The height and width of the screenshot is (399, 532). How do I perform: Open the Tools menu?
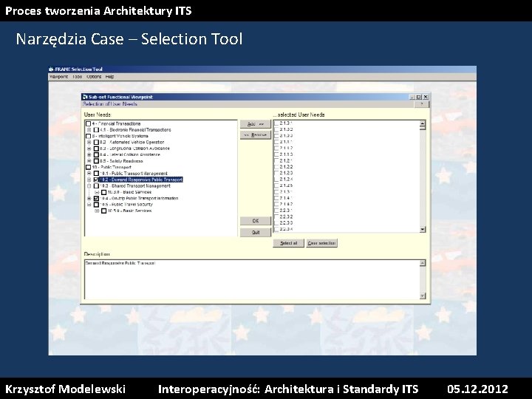coord(77,77)
